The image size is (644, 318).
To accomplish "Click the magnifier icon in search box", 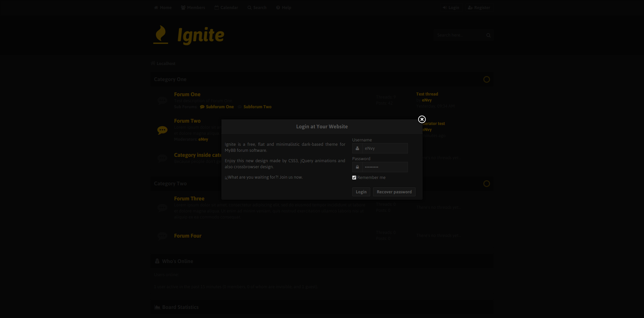I will point(488,35).
